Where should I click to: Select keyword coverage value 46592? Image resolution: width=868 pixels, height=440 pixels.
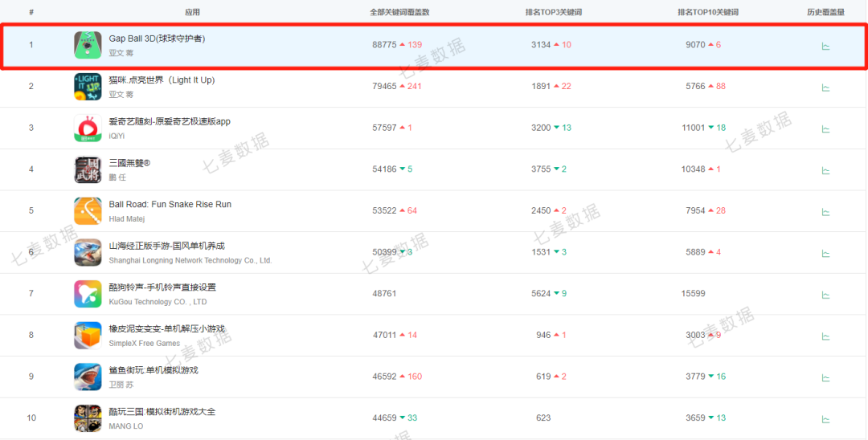pyautogui.click(x=384, y=377)
